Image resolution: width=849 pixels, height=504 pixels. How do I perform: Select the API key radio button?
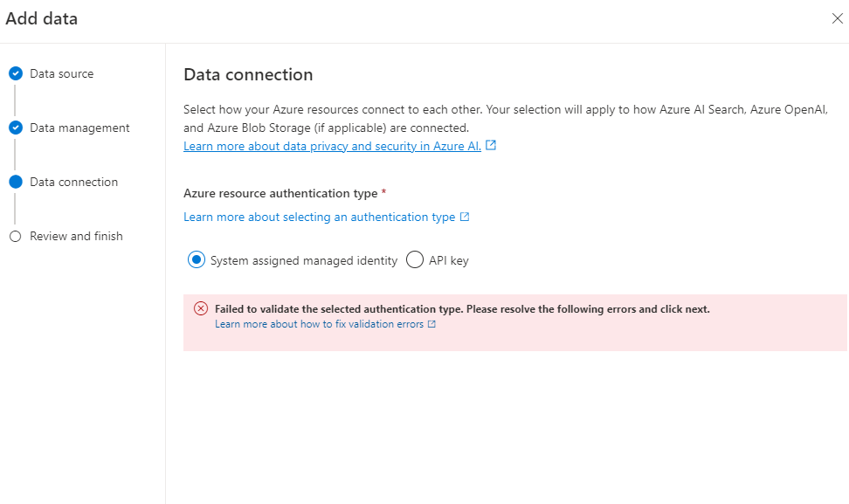click(x=415, y=260)
